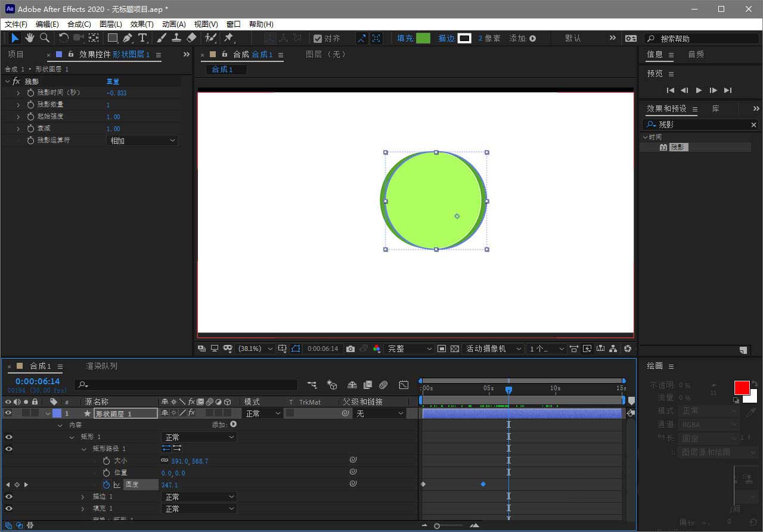
Task: Switch to the 渲染队列 tab
Action: (x=101, y=366)
